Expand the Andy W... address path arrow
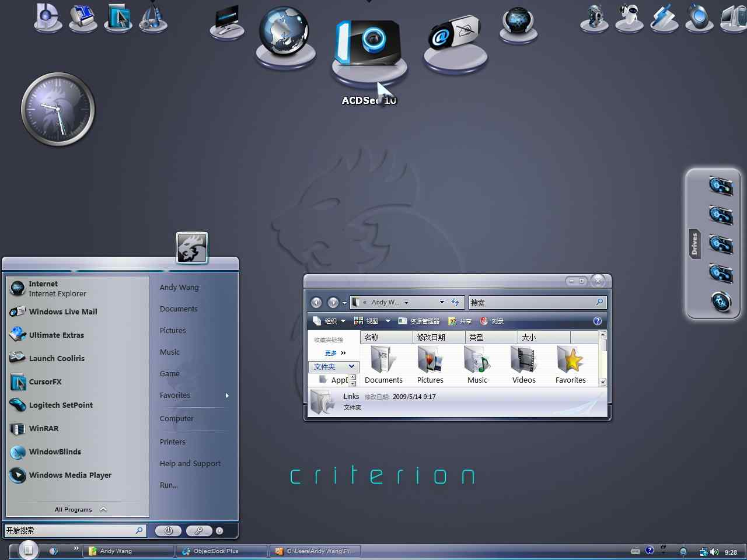747x560 pixels. point(406,303)
